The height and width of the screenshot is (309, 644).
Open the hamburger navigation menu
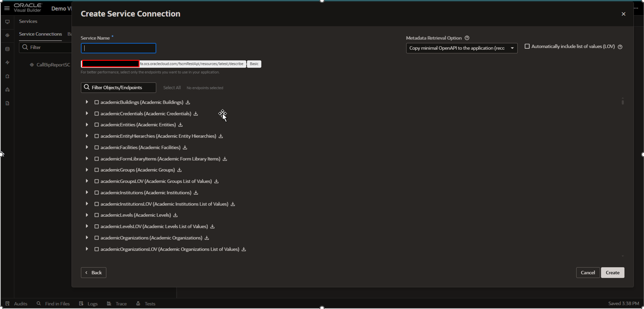7,8
